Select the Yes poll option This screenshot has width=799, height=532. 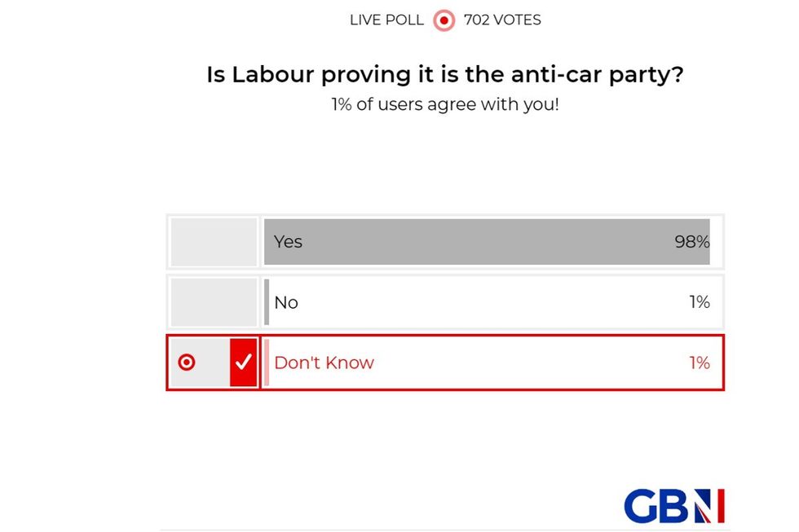pos(489,241)
